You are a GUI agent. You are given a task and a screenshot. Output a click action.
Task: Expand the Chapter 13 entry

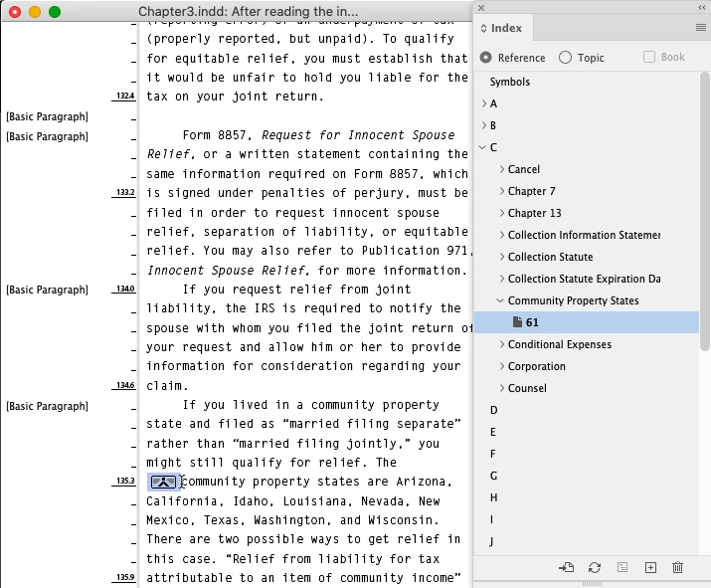point(501,213)
